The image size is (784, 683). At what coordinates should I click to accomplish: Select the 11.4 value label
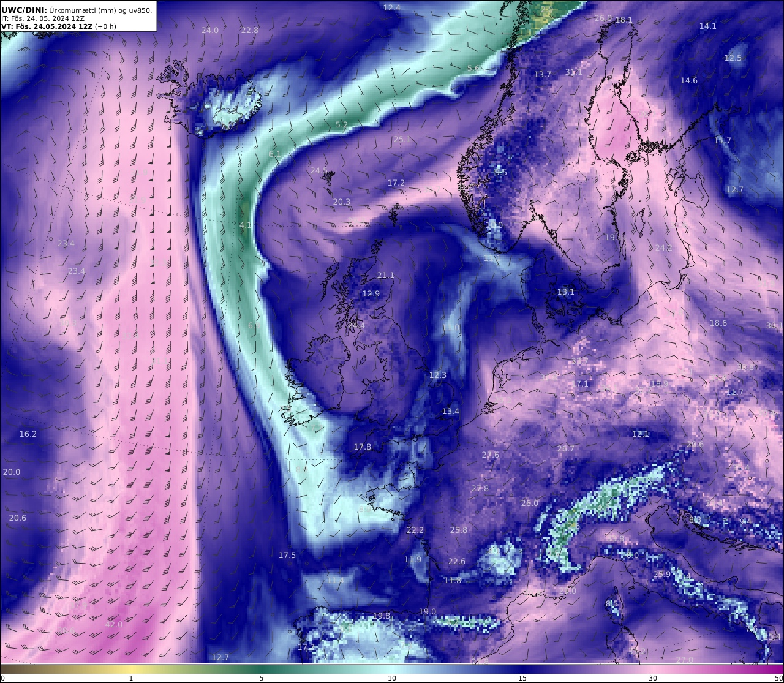(335, 579)
